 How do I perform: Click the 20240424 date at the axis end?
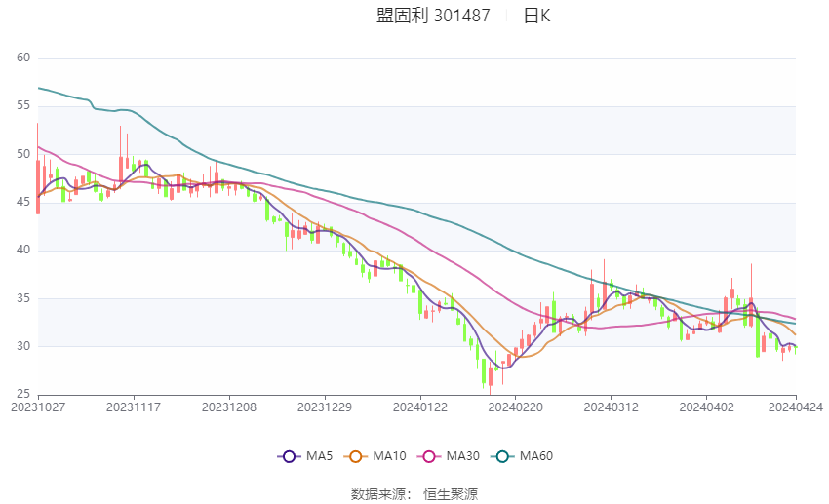(x=796, y=407)
